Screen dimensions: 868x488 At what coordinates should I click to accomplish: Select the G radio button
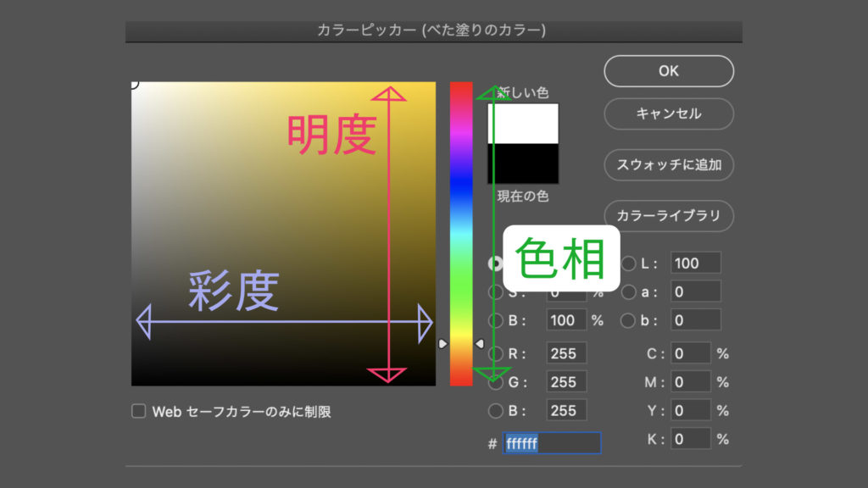495,382
